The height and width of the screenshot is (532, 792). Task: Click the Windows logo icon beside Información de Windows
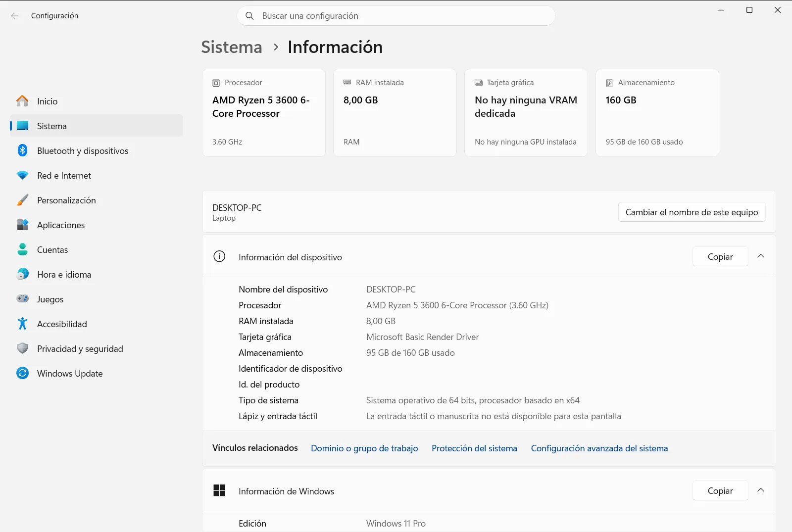point(219,490)
